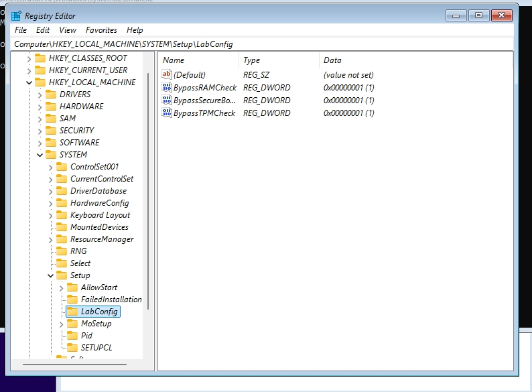Expand the HKEY_CLASSES_ROOT hive
532x392 pixels.
click(29, 59)
